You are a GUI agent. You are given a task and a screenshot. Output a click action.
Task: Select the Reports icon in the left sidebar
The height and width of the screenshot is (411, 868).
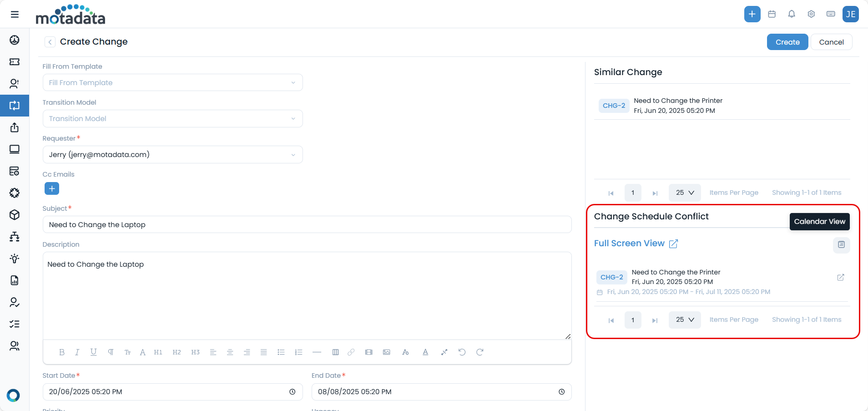15,280
